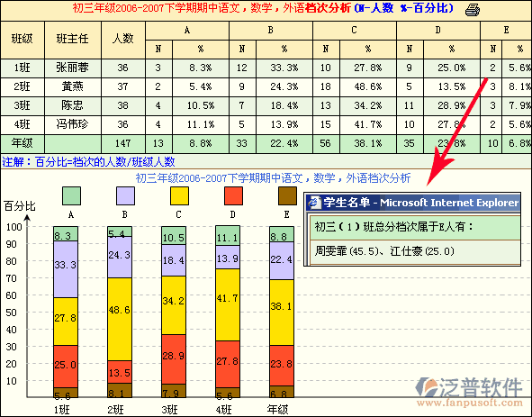This screenshot has width=532, height=417.
Task: Click the 年级 total headcount 147
Action: (x=122, y=143)
